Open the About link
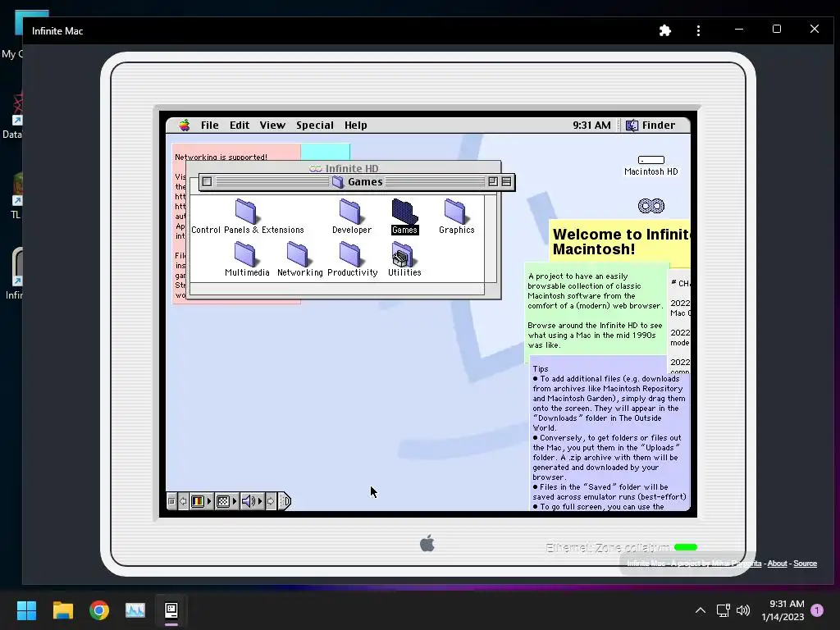Screen dimensions: 840x630 [777, 564]
